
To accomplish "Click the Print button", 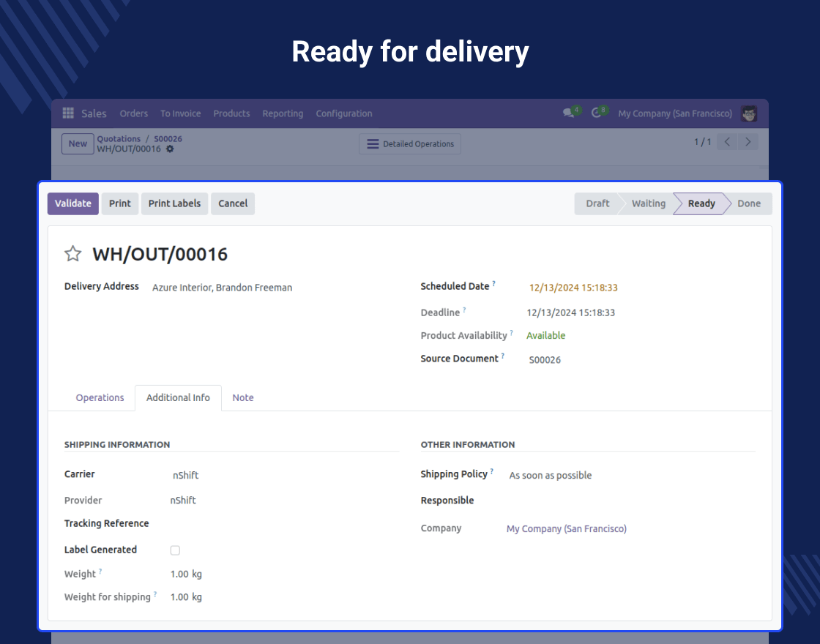I will [120, 204].
